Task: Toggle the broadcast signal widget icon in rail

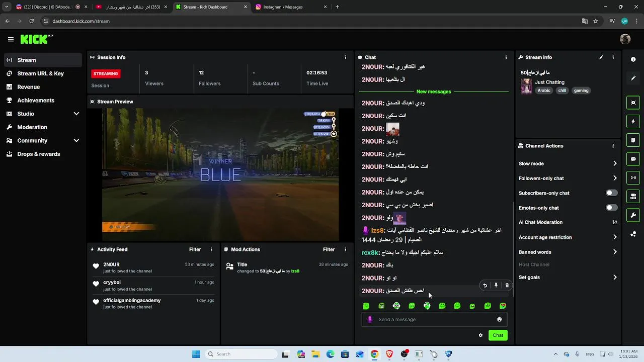Action: tap(633, 177)
